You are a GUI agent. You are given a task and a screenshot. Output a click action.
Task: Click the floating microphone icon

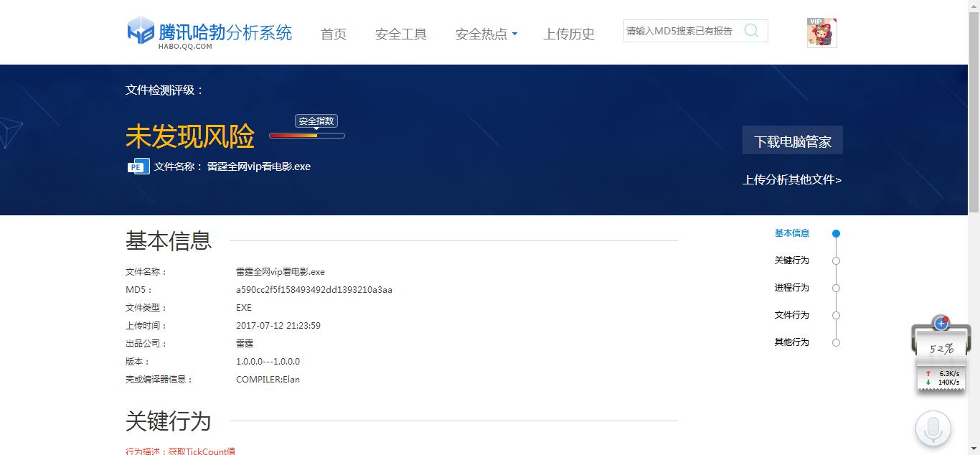click(x=933, y=429)
